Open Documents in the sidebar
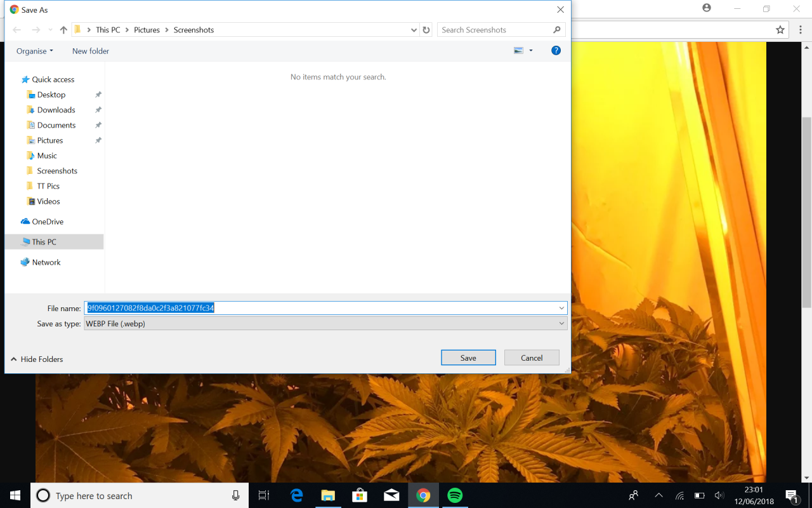The height and width of the screenshot is (508, 812). tap(56, 125)
